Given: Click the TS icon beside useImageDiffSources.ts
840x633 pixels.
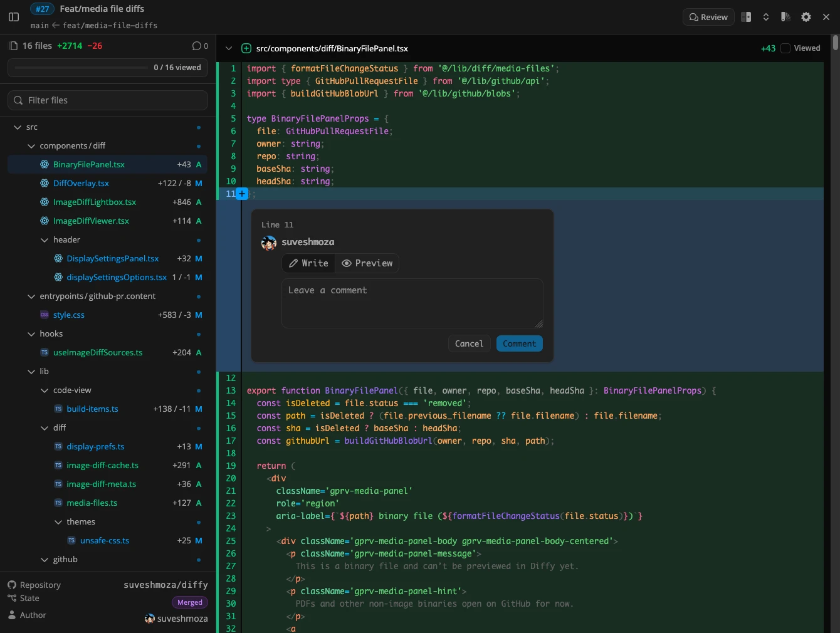Looking at the screenshot, I should (45, 352).
